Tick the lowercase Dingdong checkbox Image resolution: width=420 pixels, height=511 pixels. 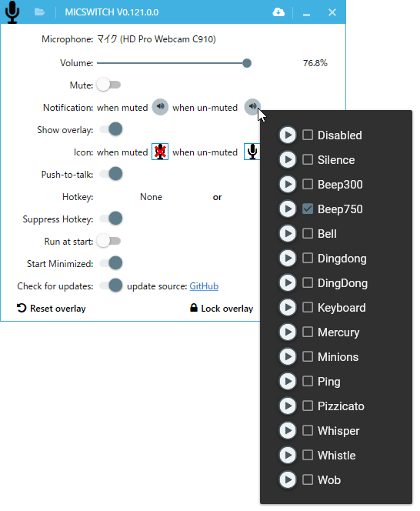point(308,258)
